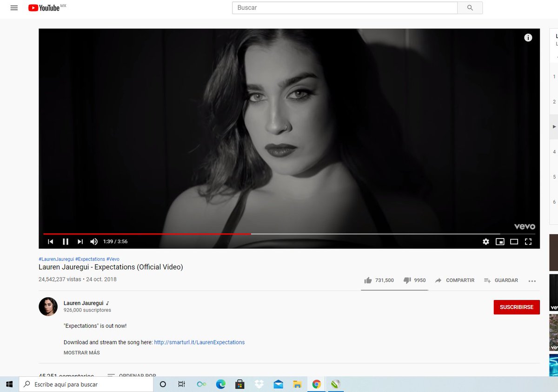Screen dimensions: 558x392
Task: Switch to Google Chrome on taskbar
Action: [x=316, y=385]
